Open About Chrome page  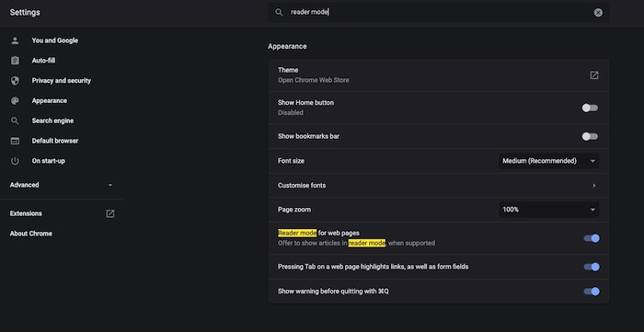[x=30, y=234]
